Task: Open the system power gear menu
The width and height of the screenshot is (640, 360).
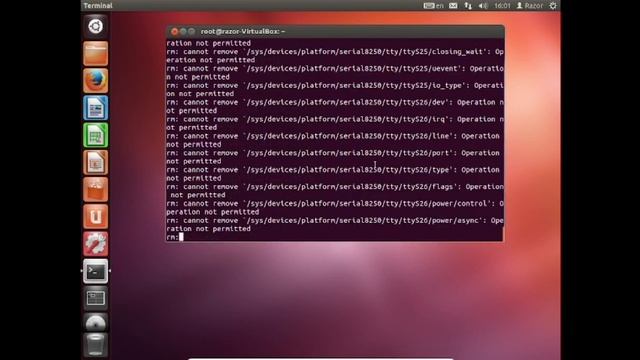Action: coord(553,6)
